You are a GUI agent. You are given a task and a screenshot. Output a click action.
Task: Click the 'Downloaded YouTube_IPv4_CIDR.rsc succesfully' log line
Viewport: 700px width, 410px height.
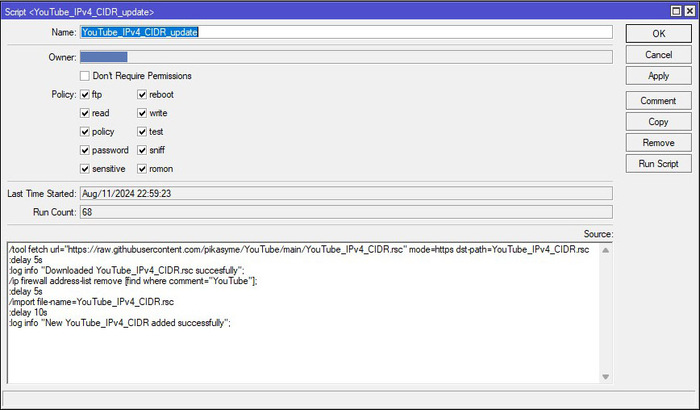coord(127,271)
